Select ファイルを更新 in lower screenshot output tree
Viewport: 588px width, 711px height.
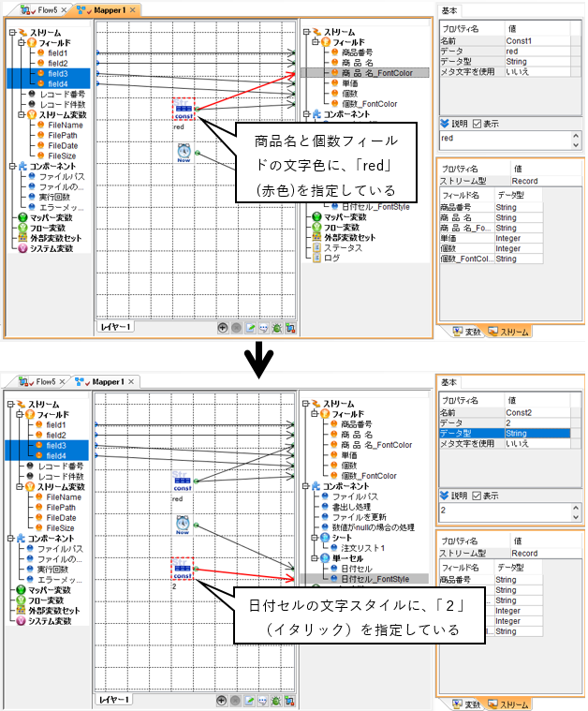(x=359, y=517)
